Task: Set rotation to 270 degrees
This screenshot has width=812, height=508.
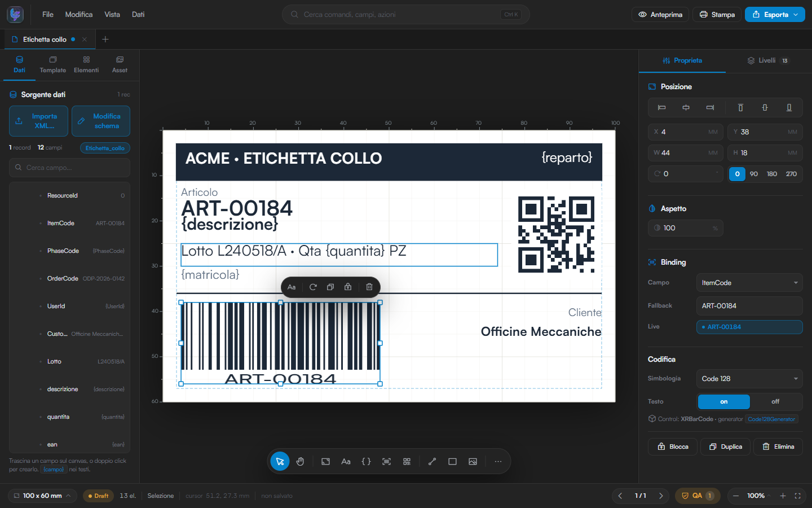Action: click(x=791, y=174)
